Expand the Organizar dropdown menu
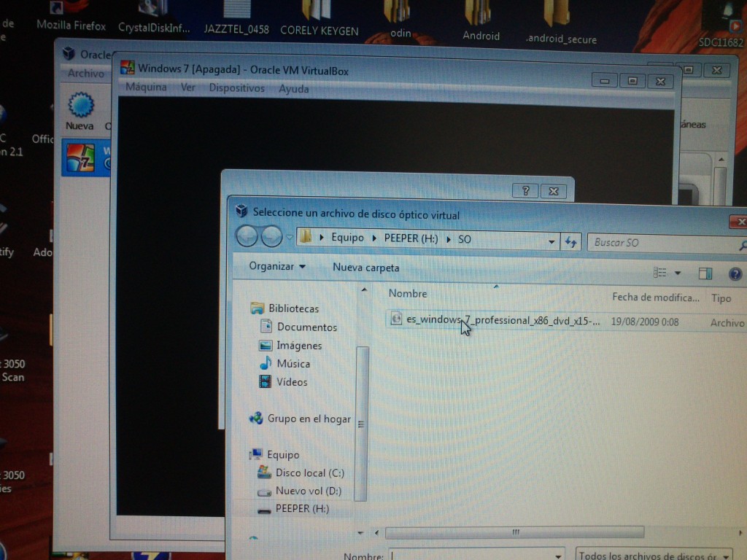Image resolution: width=747 pixels, height=560 pixels. [277, 267]
